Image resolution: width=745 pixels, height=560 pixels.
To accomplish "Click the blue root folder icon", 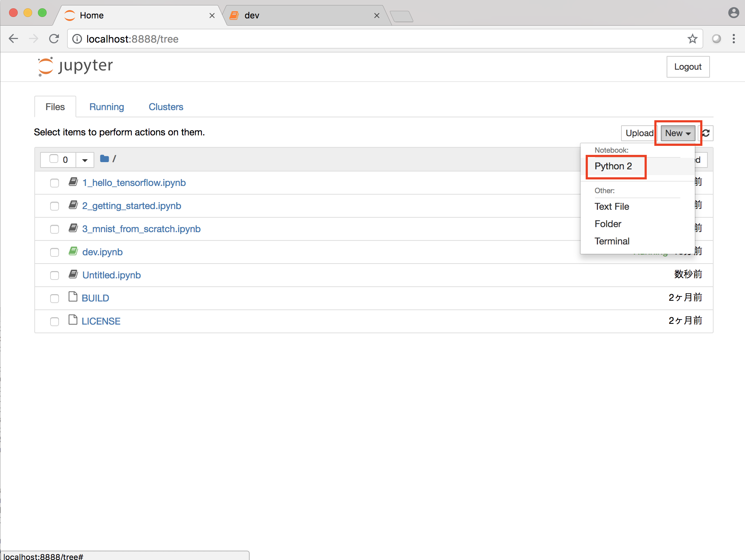I will tap(104, 159).
